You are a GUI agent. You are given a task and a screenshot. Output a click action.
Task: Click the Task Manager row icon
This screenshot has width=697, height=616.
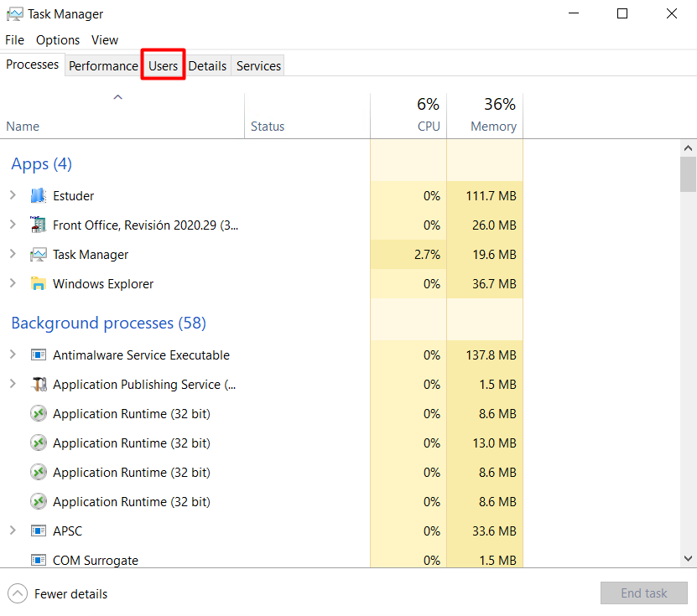[x=39, y=255]
